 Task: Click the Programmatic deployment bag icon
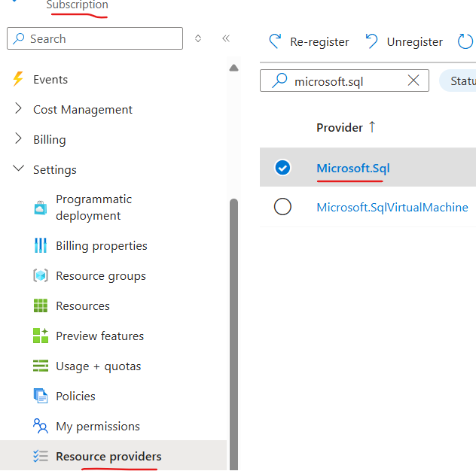pyautogui.click(x=41, y=208)
